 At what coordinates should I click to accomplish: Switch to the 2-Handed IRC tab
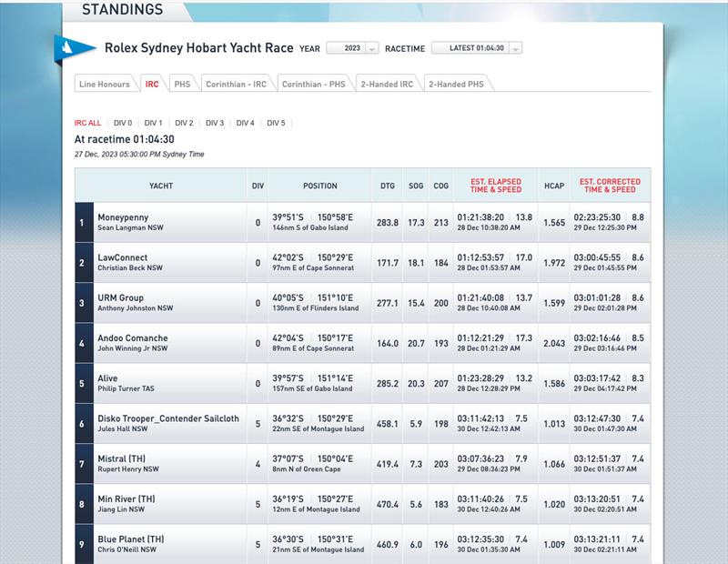click(387, 84)
